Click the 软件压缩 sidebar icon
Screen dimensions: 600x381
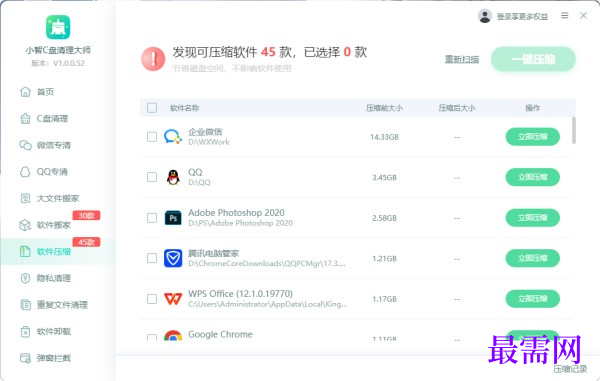pyautogui.click(x=25, y=251)
